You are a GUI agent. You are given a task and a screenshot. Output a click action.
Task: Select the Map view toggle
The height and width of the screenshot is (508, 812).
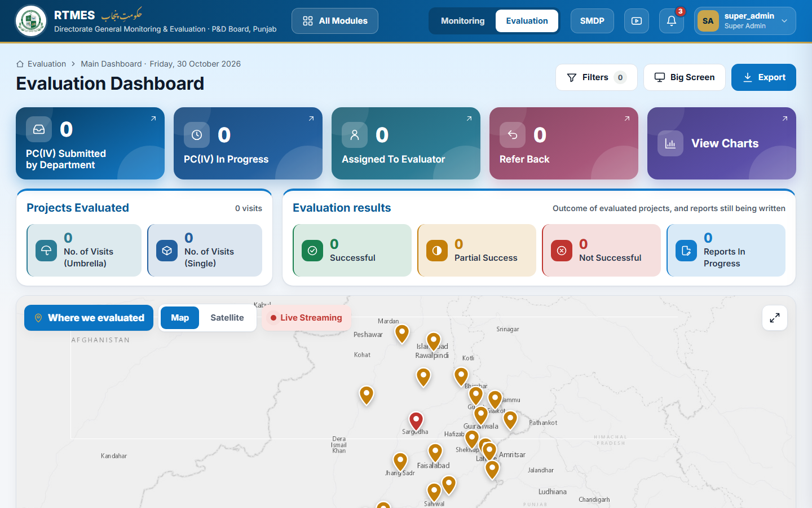tap(180, 318)
